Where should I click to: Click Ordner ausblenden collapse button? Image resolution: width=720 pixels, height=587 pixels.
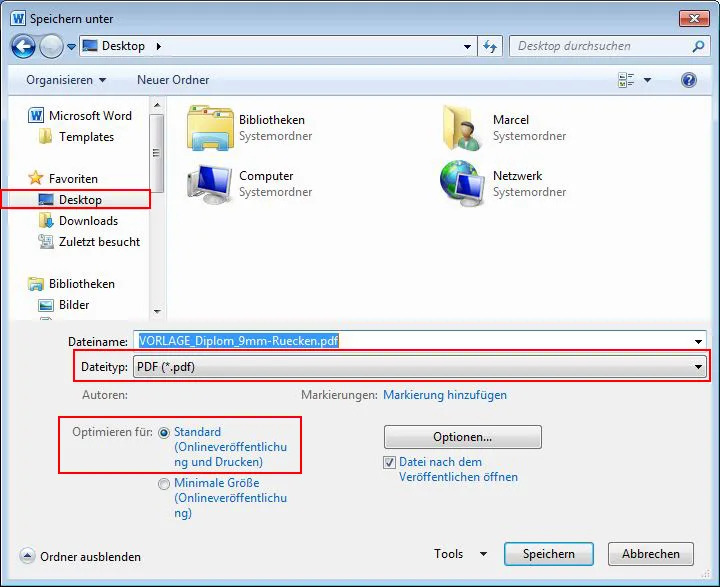tap(27, 556)
